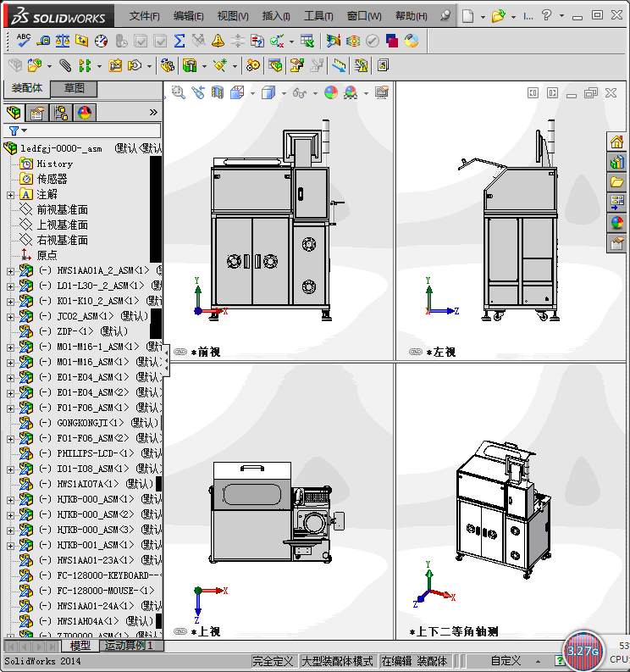The height and width of the screenshot is (672, 630).
Task: Click the Apply Scene colored icon
Action: tap(351, 92)
